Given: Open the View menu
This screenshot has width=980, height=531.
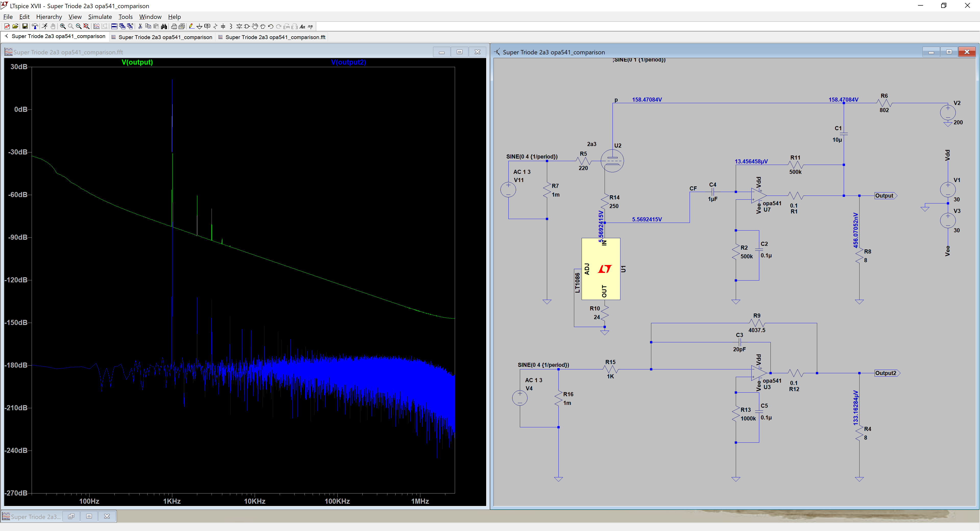Looking at the screenshot, I should [75, 17].
